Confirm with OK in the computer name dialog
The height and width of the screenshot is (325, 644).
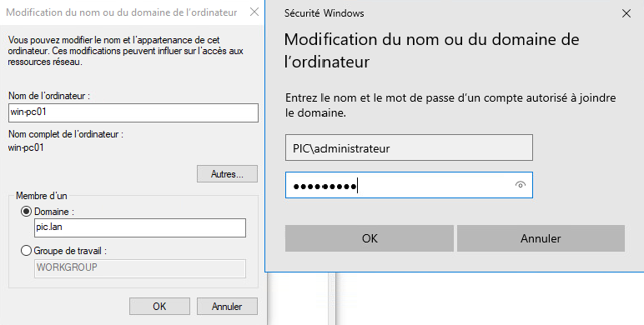(159, 306)
